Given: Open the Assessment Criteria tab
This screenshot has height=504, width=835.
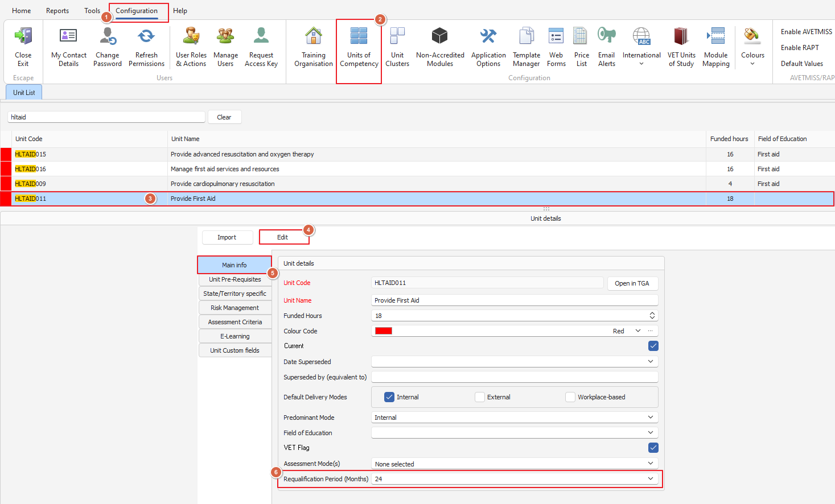Looking at the screenshot, I should point(235,322).
